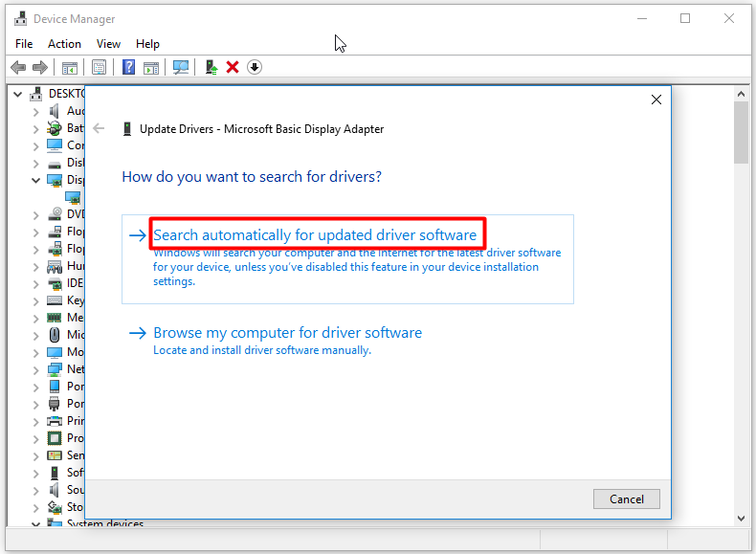This screenshot has width=756, height=554.
Task: Select the keyboard icon in 'Key' row
Action: coord(55,300)
